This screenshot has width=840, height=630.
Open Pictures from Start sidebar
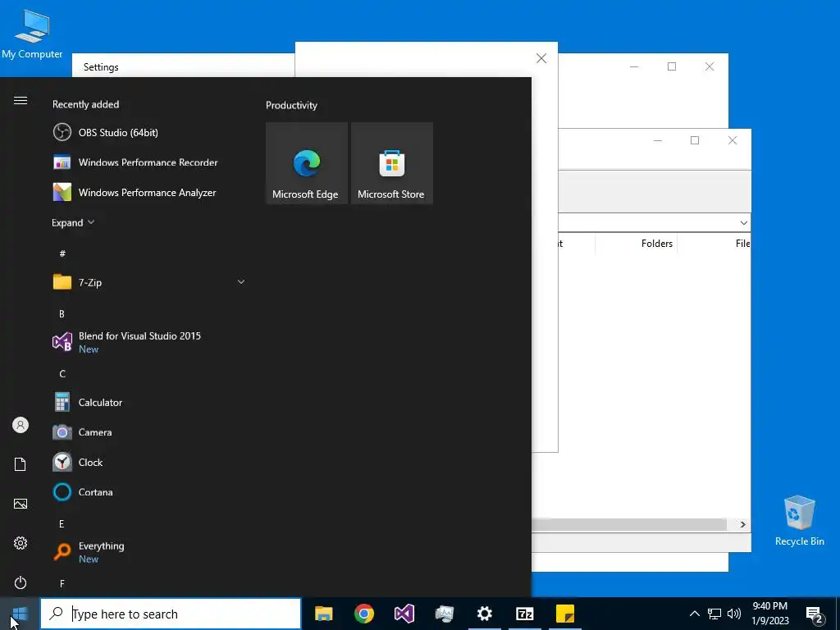(x=21, y=504)
